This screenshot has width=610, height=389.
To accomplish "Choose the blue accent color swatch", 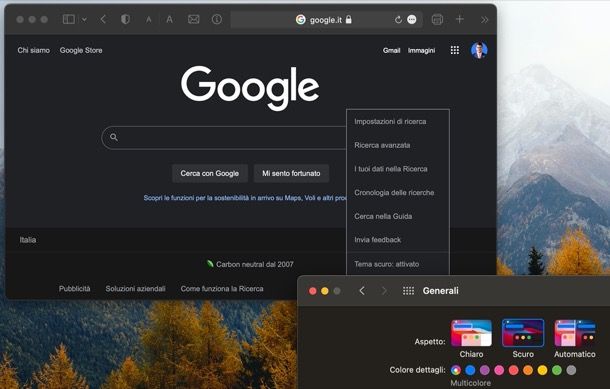I will pyautogui.click(x=470, y=370).
